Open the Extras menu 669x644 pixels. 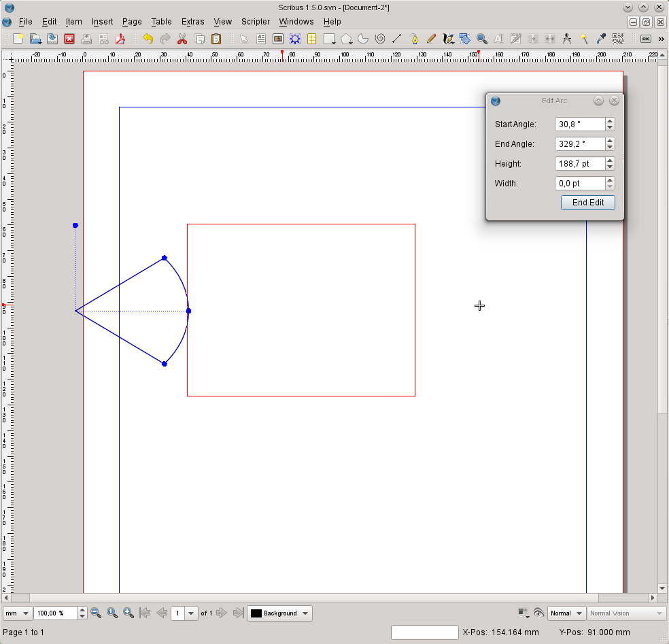point(192,22)
